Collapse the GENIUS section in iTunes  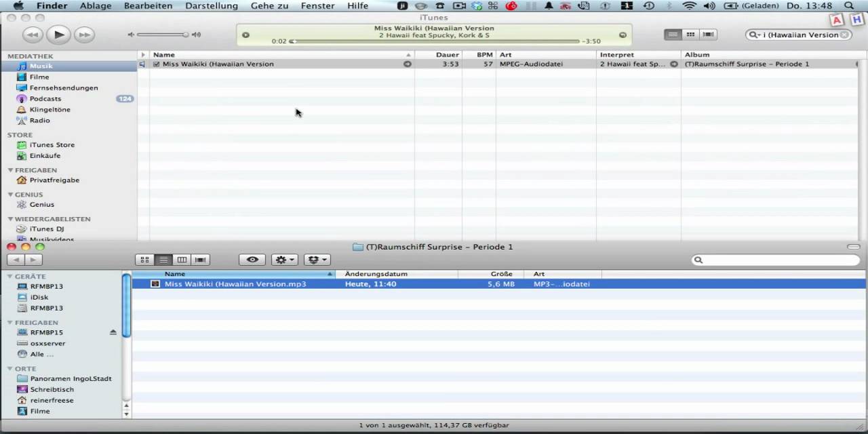pyautogui.click(x=10, y=195)
